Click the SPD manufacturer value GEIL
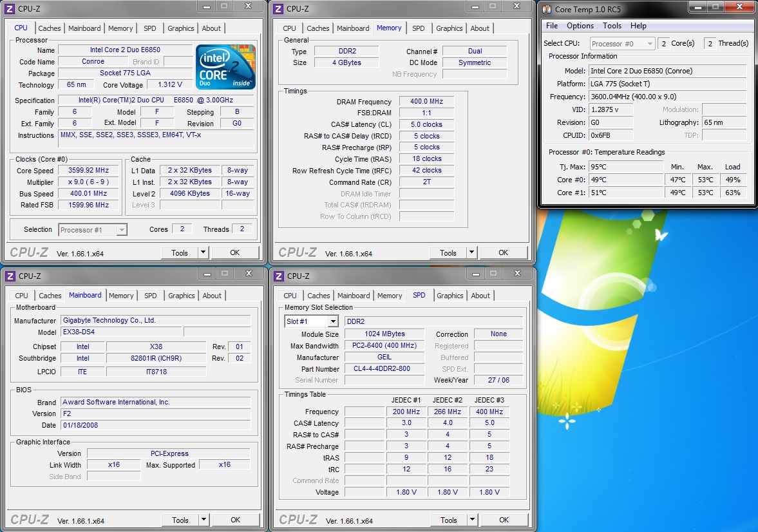 (x=384, y=357)
